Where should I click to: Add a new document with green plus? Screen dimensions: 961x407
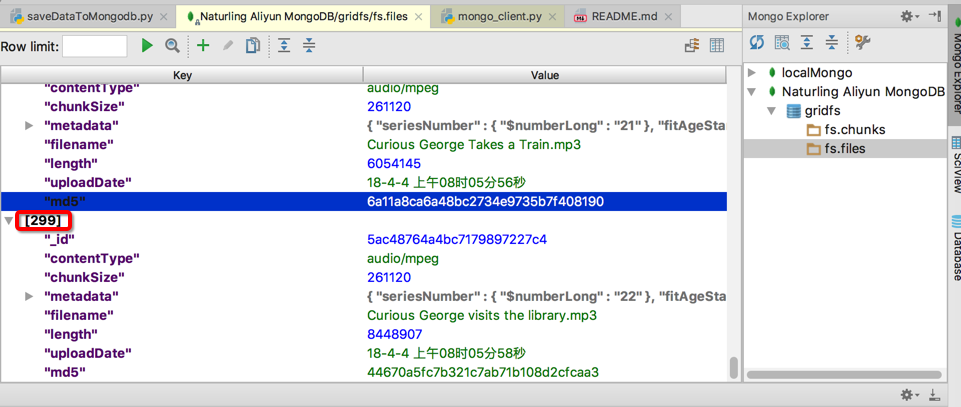click(203, 46)
